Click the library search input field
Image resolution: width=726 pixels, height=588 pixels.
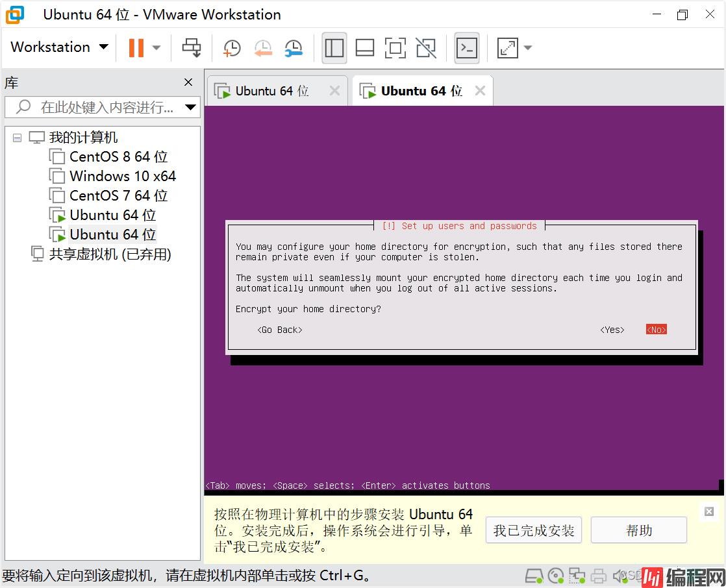coord(104,107)
